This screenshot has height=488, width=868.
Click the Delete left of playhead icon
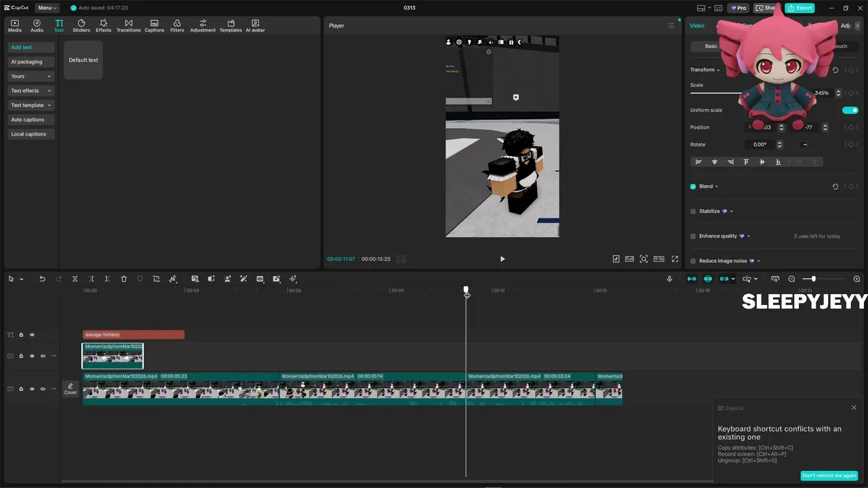(x=91, y=279)
